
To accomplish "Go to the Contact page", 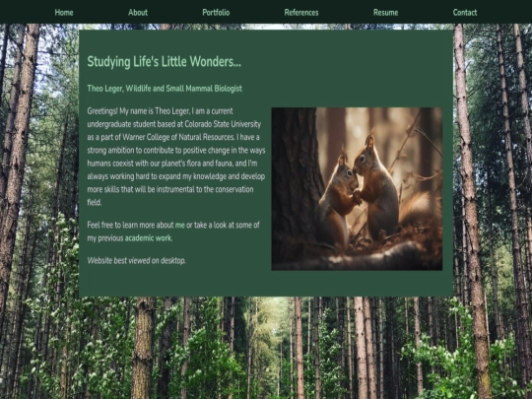I will pos(465,13).
